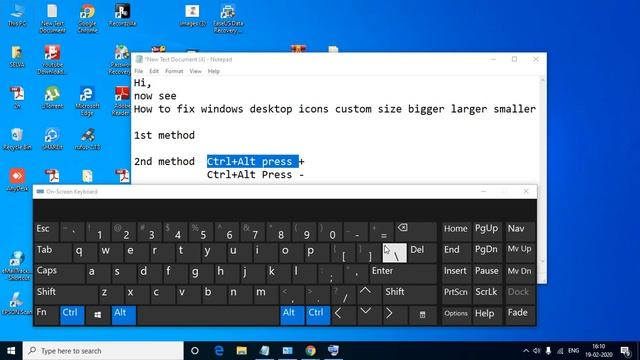Open Edge from the taskbar
This screenshot has width=640, height=360.
219,351
